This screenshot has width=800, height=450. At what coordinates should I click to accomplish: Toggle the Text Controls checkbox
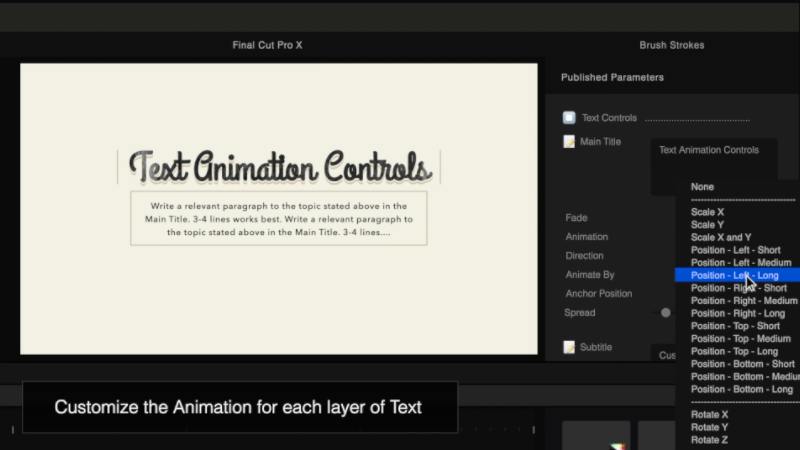569,118
